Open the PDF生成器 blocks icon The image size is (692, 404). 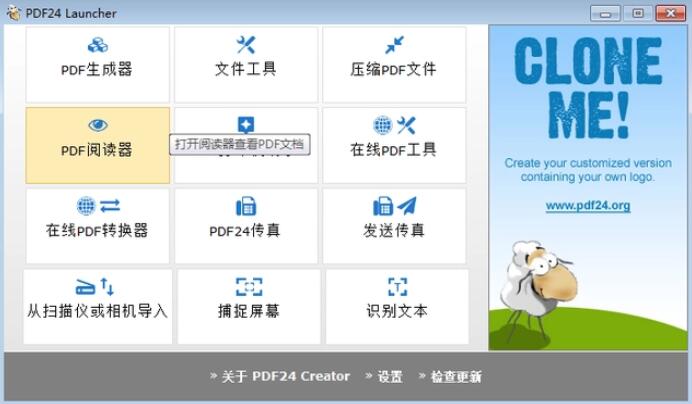(98, 45)
